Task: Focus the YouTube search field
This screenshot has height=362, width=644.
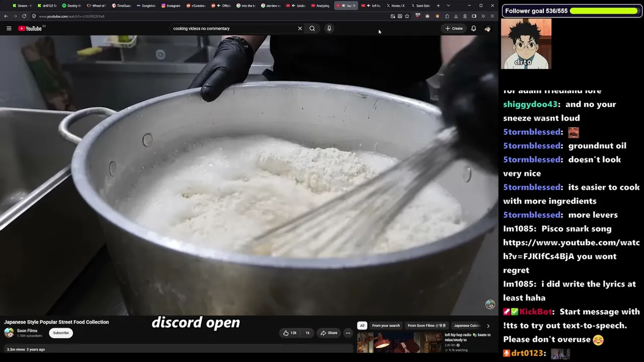Action: click(x=234, y=29)
